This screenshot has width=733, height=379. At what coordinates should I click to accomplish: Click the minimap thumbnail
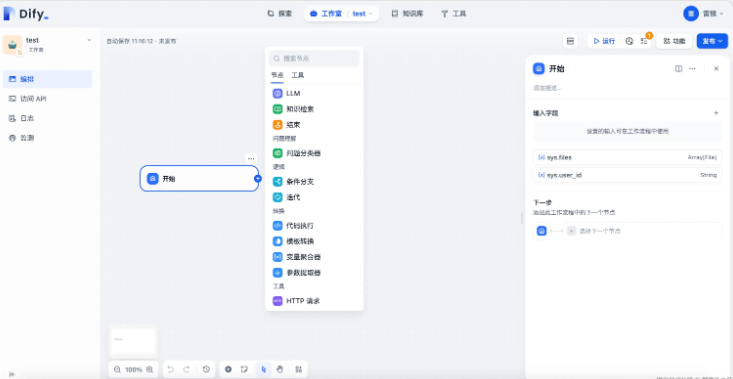pos(133,341)
